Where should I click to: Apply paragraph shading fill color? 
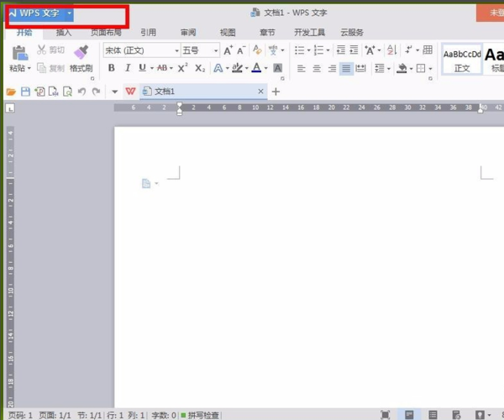(x=402, y=68)
